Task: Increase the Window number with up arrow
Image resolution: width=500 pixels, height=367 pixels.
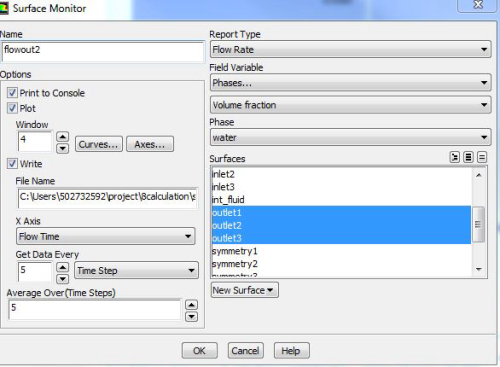Action: click(x=63, y=137)
